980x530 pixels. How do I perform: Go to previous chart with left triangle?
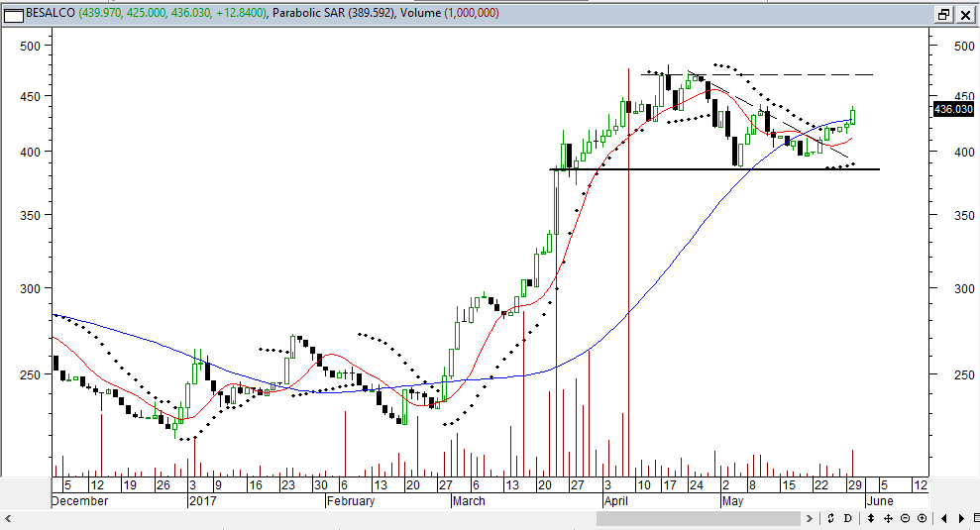[x=943, y=518]
